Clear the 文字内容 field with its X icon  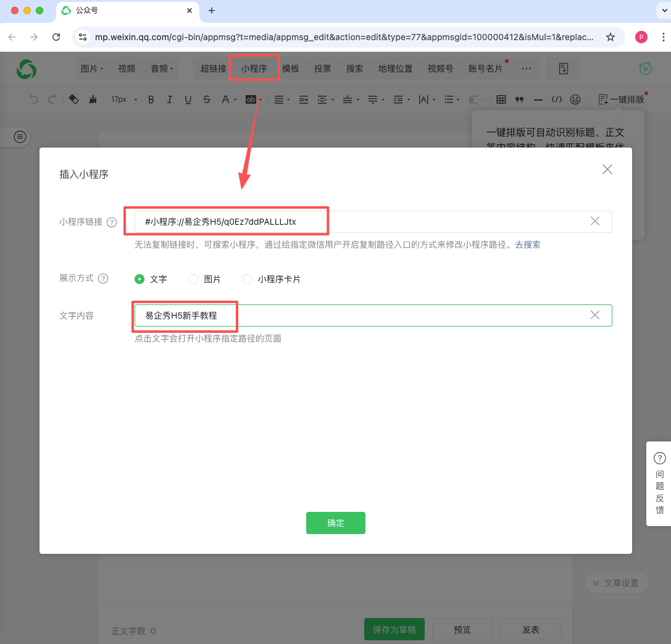(x=594, y=315)
